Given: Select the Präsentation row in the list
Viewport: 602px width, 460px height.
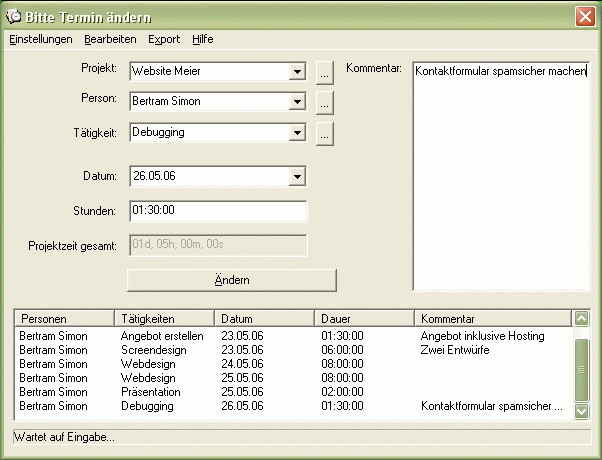Looking at the screenshot, I should [x=150, y=393].
